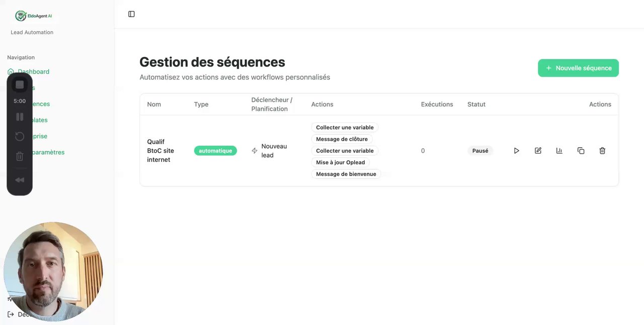Restart the recording with circular arrow
This screenshot has height=325, width=644.
coord(20,137)
